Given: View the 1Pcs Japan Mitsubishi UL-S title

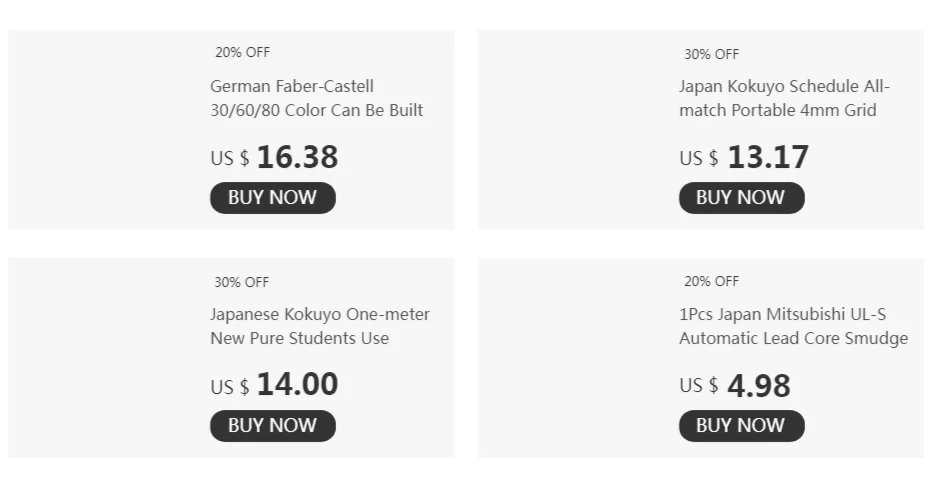Looking at the screenshot, I should point(793,326).
